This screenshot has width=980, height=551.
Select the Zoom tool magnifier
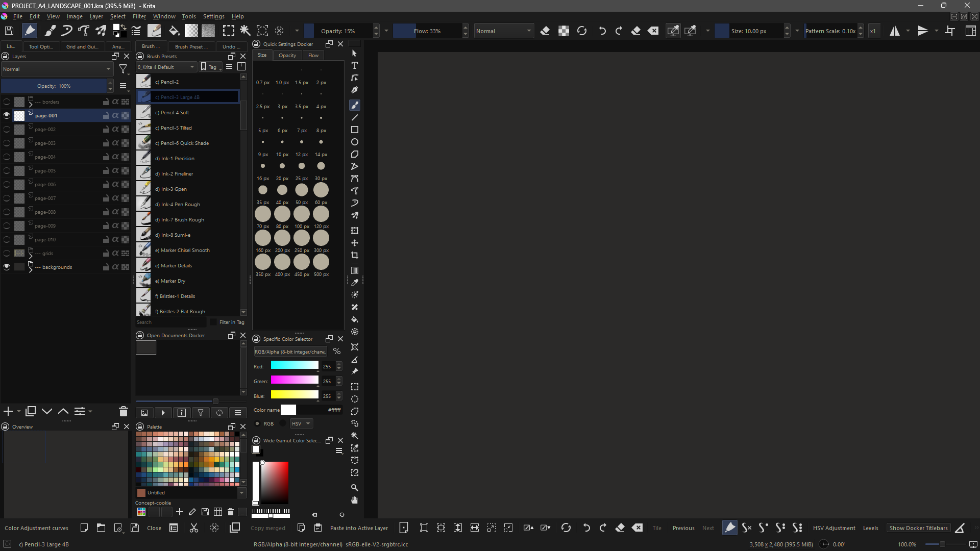tap(354, 488)
